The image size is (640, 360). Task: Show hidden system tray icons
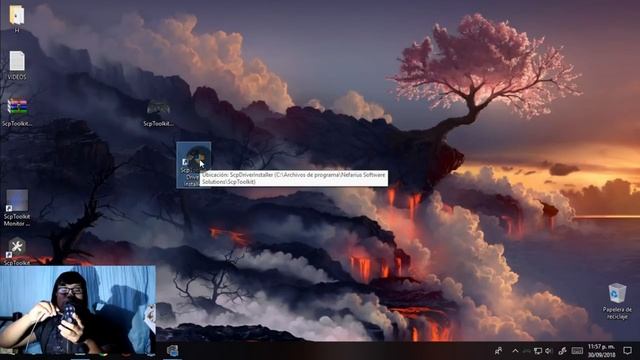pos(515,351)
